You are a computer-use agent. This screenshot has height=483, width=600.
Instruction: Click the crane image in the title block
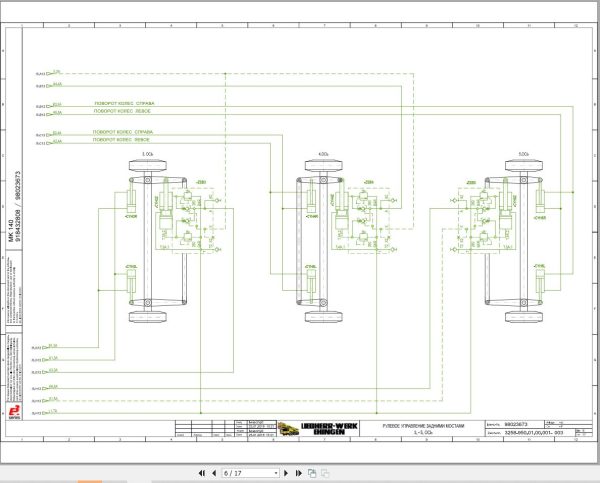pos(289,429)
